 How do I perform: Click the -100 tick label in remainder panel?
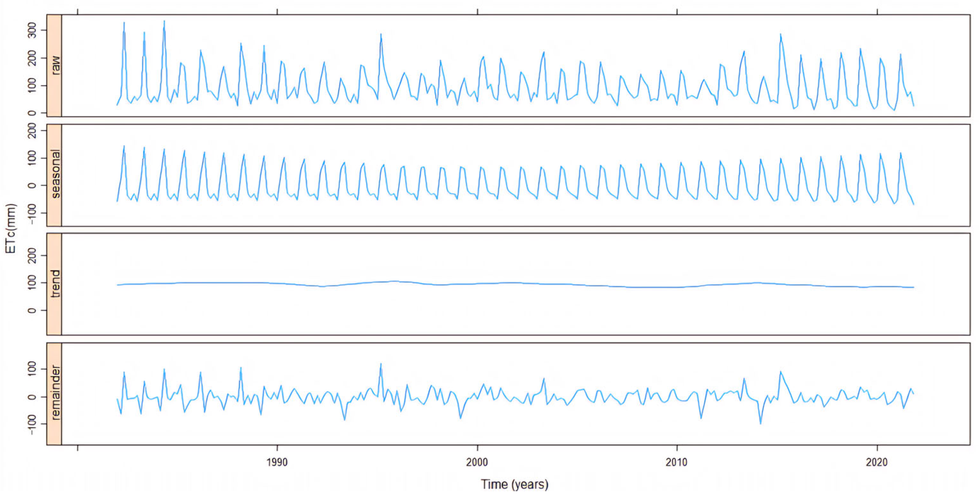[x=33, y=424]
